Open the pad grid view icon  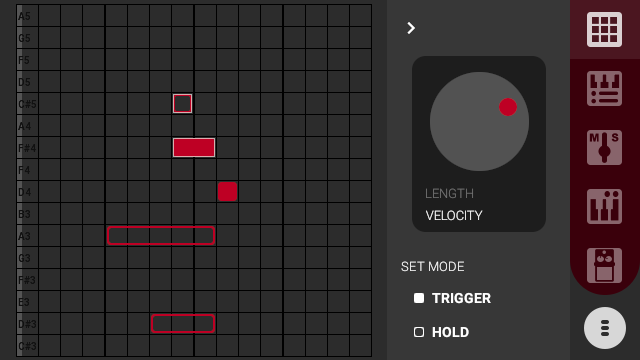(604, 29)
